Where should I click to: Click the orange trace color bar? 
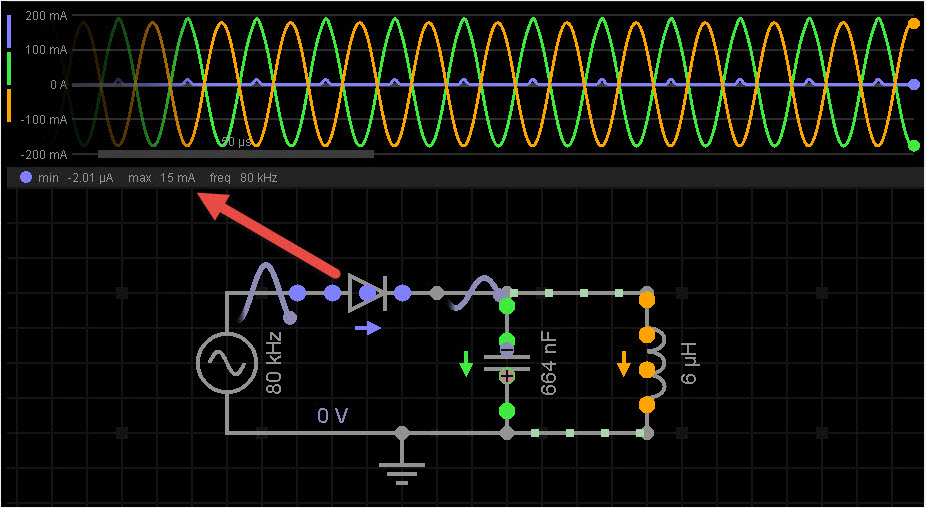pos(9,106)
